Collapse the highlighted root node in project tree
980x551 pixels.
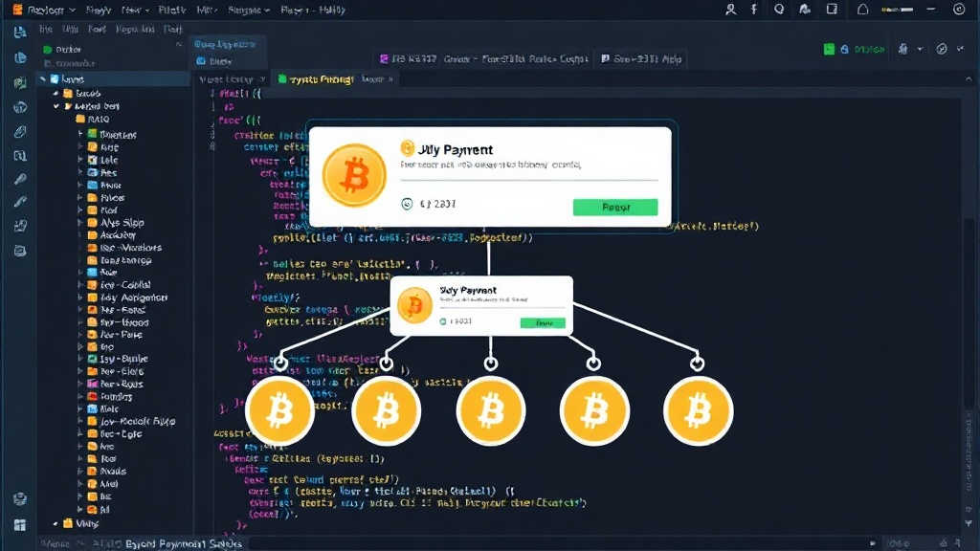[x=42, y=78]
